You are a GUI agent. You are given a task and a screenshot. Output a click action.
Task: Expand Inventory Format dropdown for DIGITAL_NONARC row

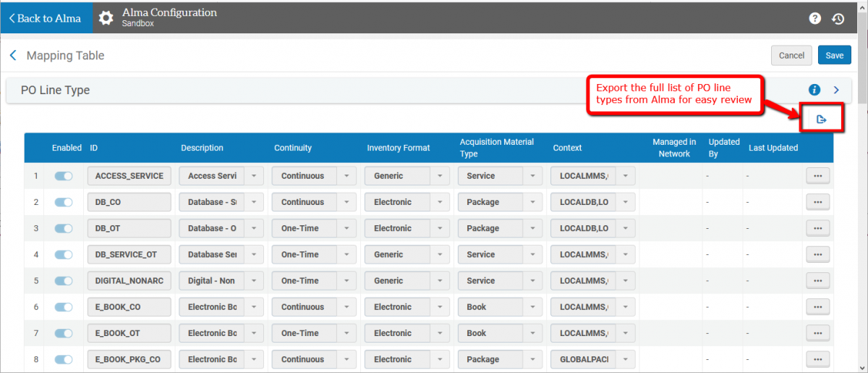pos(439,281)
